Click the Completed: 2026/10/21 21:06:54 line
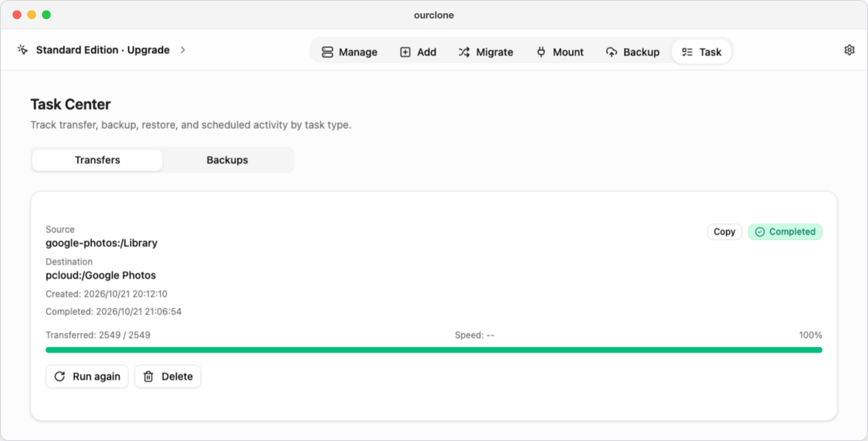868x441 pixels. [x=114, y=311]
